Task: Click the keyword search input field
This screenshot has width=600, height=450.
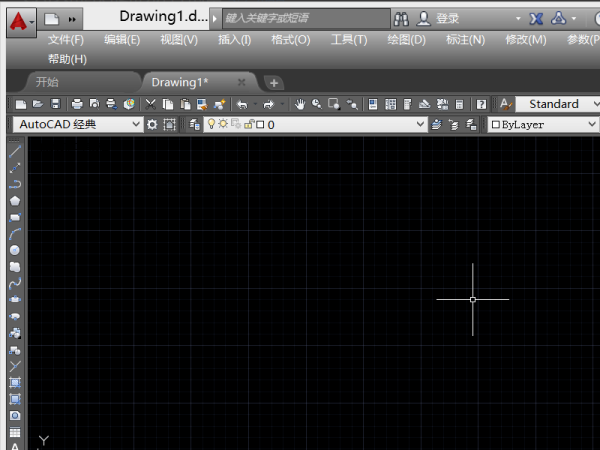Action: pos(302,18)
